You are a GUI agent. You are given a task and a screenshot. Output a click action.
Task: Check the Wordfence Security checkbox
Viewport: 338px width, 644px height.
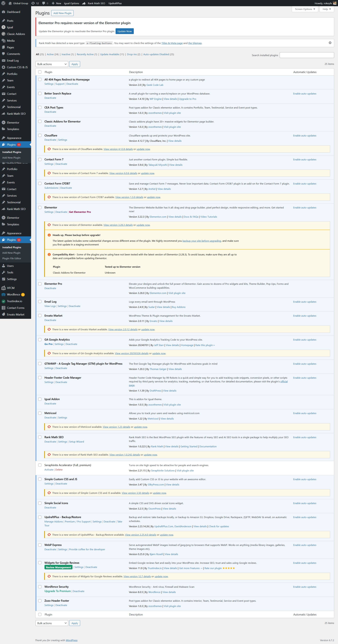pyautogui.click(x=40, y=587)
